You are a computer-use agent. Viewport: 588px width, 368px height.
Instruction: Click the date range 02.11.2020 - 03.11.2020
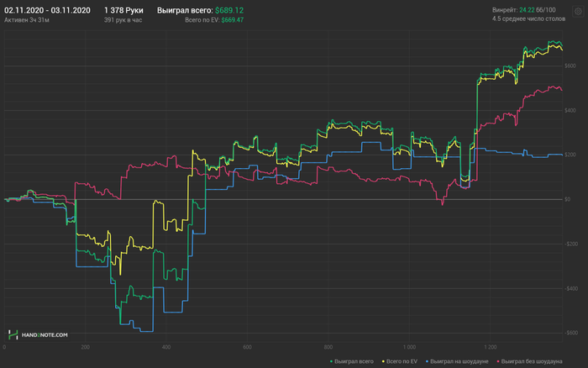point(47,11)
